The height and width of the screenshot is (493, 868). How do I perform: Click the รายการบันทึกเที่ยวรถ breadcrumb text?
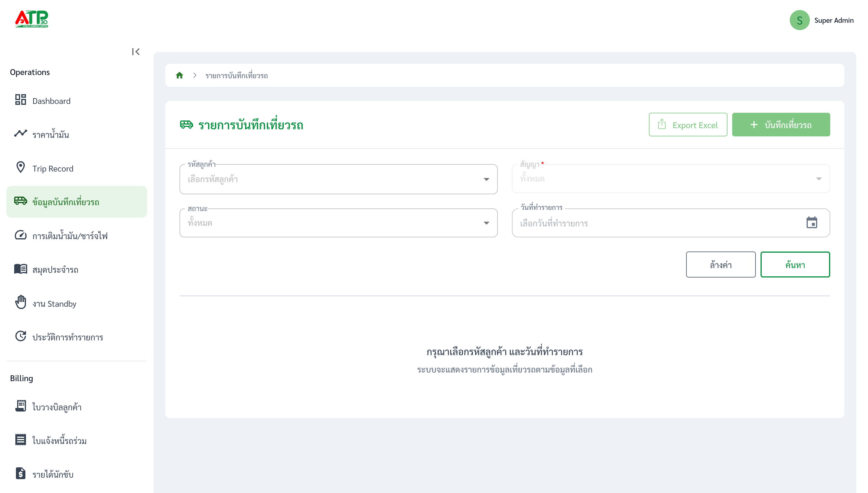236,75
